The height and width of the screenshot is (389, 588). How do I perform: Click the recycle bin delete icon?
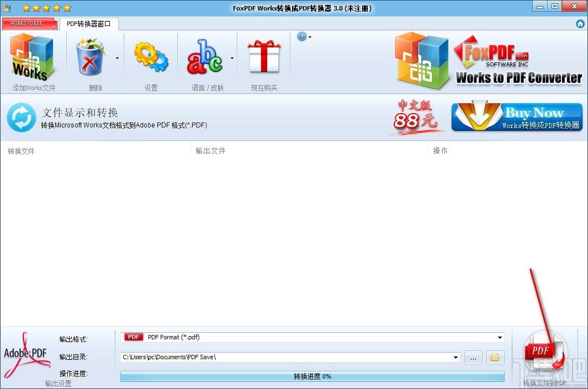click(x=91, y=57)
